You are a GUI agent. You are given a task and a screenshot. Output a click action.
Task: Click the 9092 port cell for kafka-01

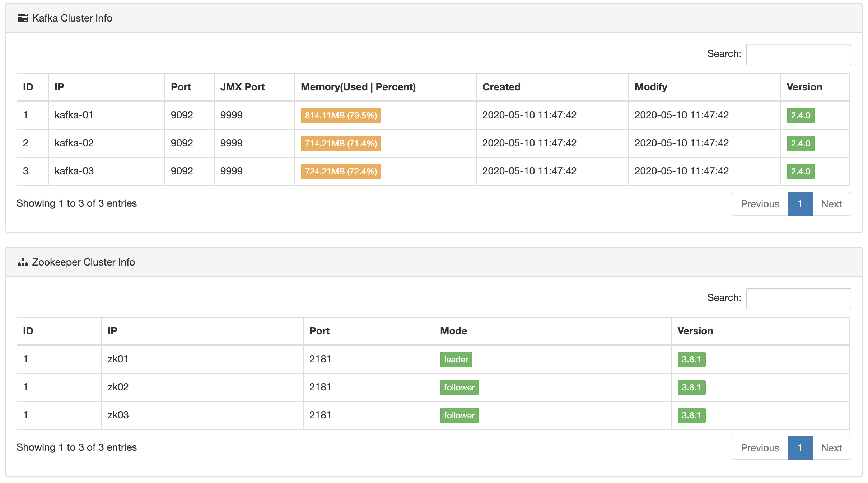[x=190, y=115]
